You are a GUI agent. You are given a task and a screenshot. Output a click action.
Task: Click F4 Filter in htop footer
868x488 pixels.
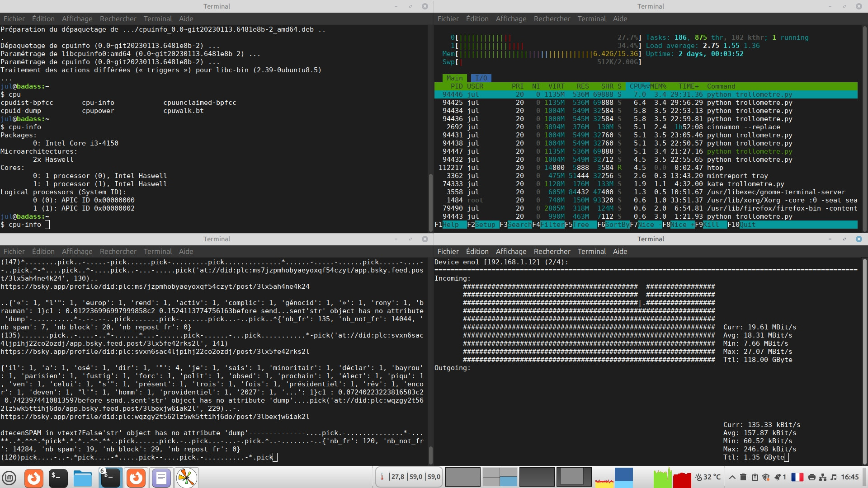[x=548, y=225]
